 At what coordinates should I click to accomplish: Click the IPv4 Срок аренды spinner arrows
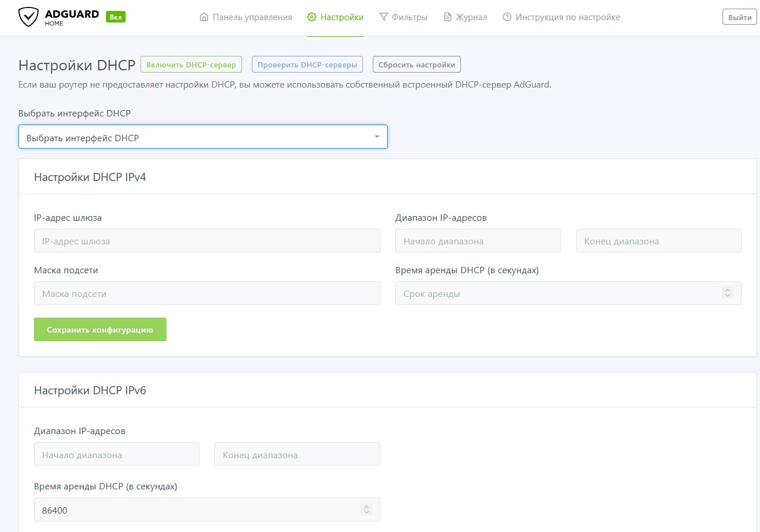point(728,293)
